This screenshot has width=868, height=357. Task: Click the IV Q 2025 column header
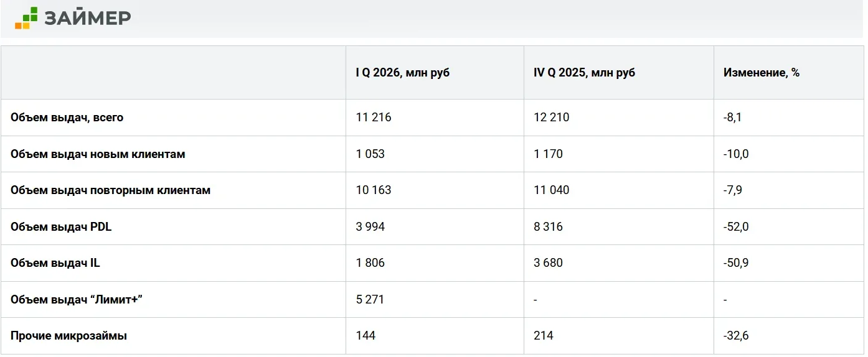(x=584, y=73)
